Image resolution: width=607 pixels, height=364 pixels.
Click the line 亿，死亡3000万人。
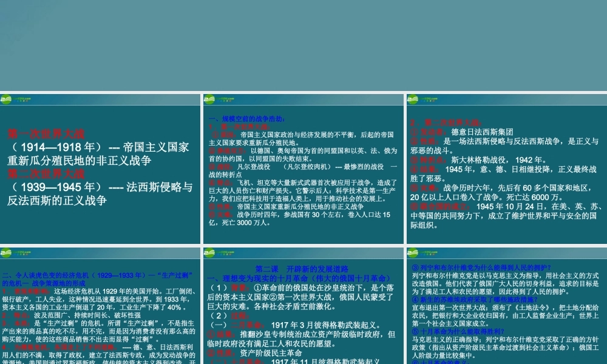pyautogui.click(x=239, y=223)
